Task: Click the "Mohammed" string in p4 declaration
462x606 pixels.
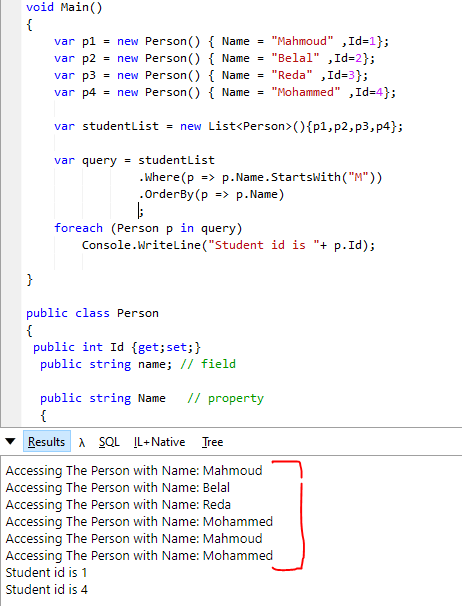Action: click(x=305, y=92)
